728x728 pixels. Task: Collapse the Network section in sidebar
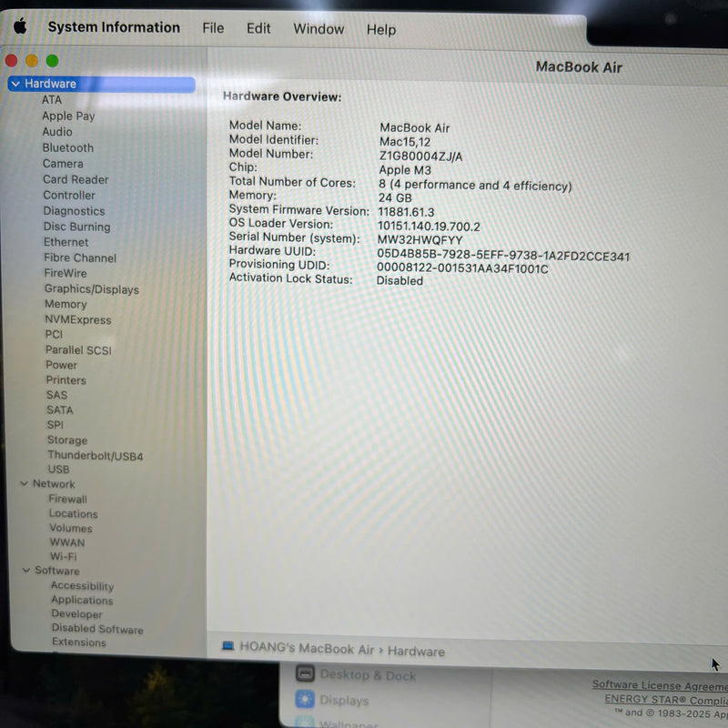[x=25, y=484]
